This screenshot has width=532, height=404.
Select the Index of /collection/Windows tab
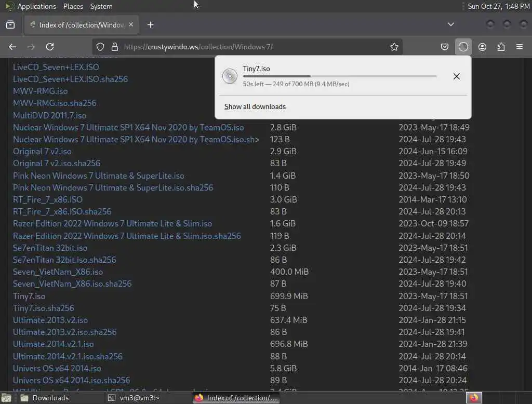pos(82,25)
